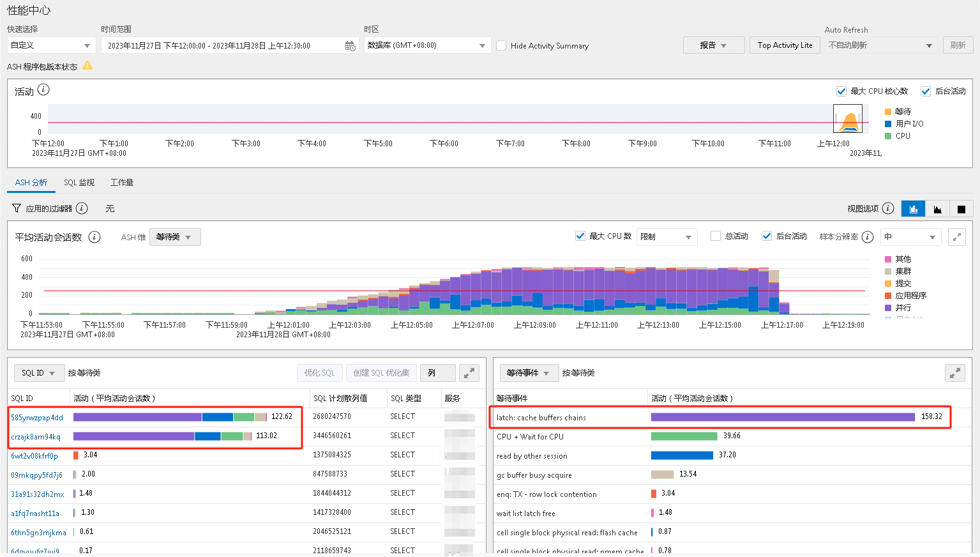This screenshot has height=557, width=980.
Task: Open the 等待类 ASH dimension dropdown
Action: pyautogui.click(x=174, y=237)
